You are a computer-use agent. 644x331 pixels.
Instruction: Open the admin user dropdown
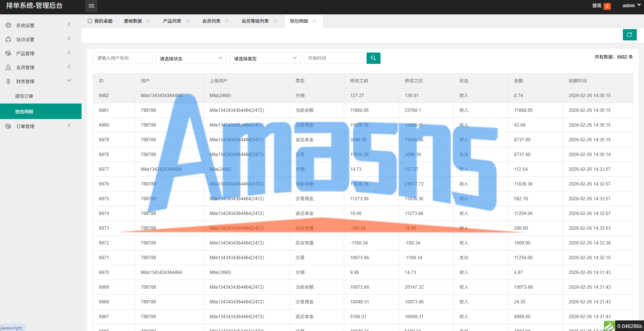coord(632,6)
